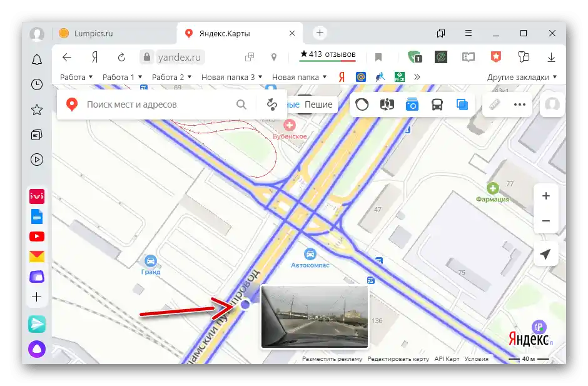Launch Alice voice assistant

coord(37,349)
